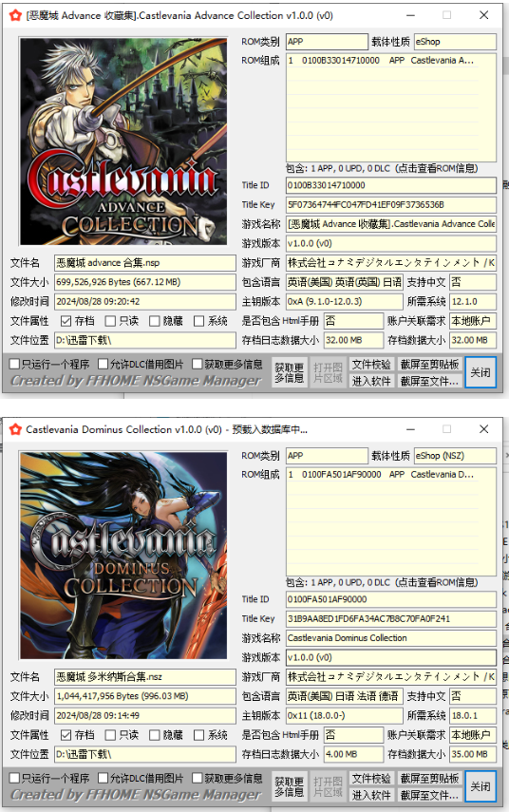The height and width of the screenshot is (812, 509).
Task: Toggle 隐藏 checkbox in Advance Collection window
Action: point(154,321)
